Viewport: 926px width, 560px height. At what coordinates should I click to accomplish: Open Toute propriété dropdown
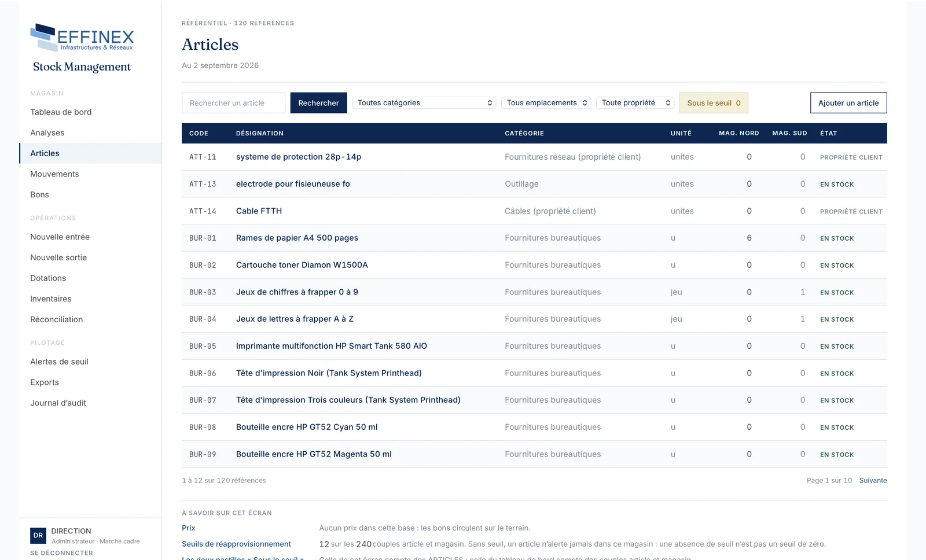pyautogui.click(x=635, y=103)
